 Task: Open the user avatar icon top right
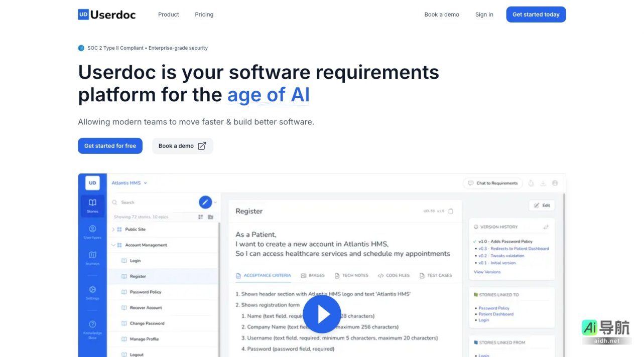pos(555,183)
